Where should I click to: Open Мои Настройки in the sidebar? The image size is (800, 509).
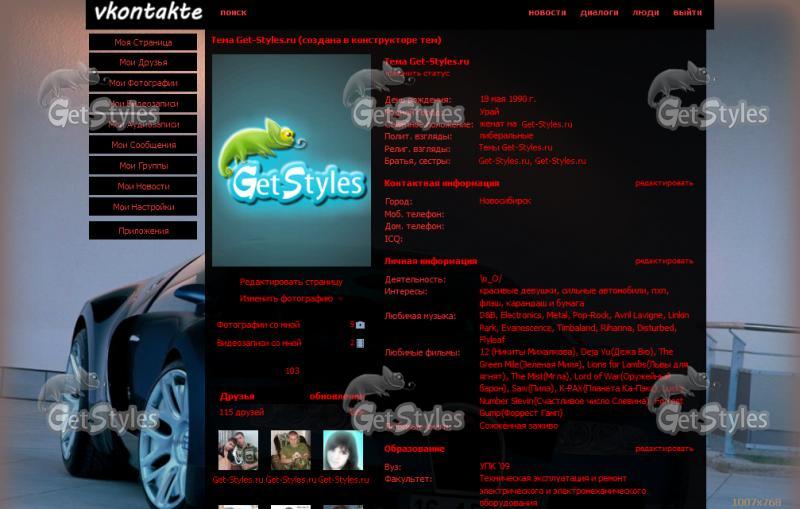143,207
